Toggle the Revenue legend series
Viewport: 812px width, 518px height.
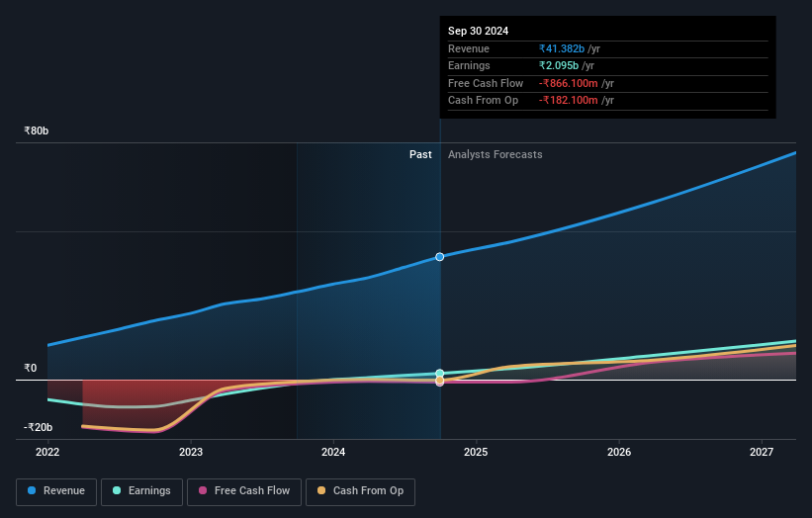56,491
